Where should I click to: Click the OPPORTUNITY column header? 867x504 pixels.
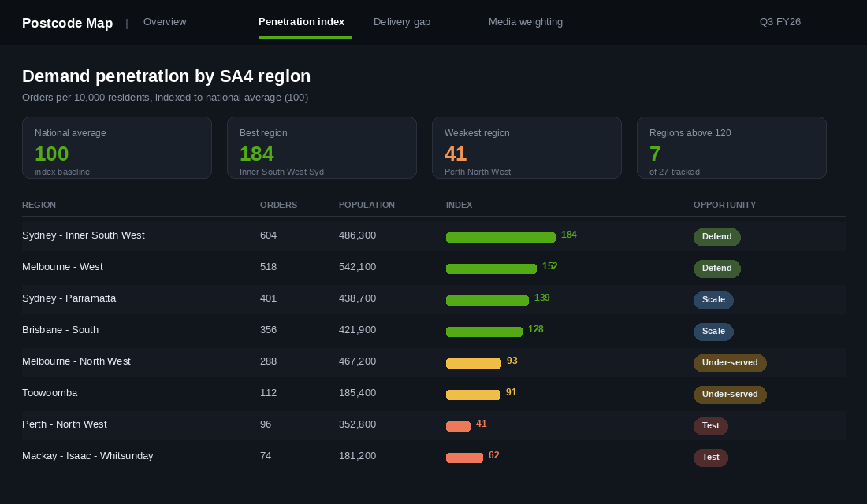(724, 205)
